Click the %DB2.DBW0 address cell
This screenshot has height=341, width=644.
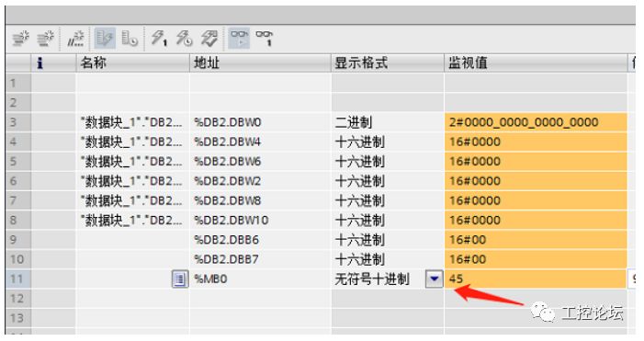pyautogui.click(x=260, y=122)
